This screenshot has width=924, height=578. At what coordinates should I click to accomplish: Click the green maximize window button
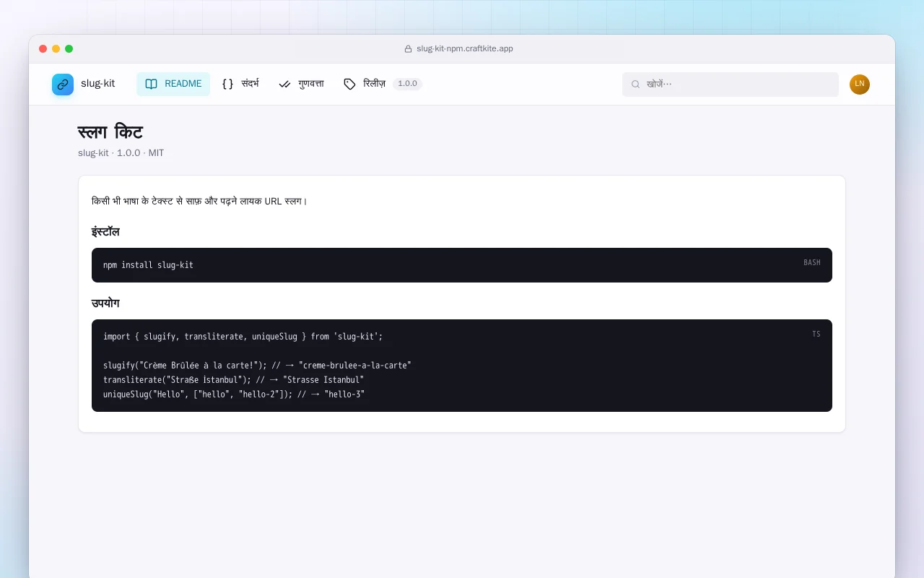coord(69,49)
